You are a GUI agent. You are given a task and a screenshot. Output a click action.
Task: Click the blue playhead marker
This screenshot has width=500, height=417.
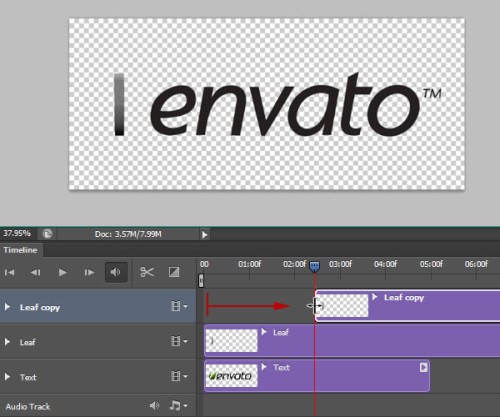coord(314,266)
